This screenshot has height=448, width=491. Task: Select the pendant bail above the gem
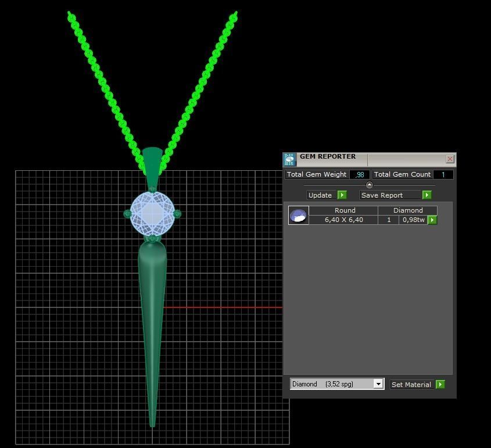tap(152, 166)
